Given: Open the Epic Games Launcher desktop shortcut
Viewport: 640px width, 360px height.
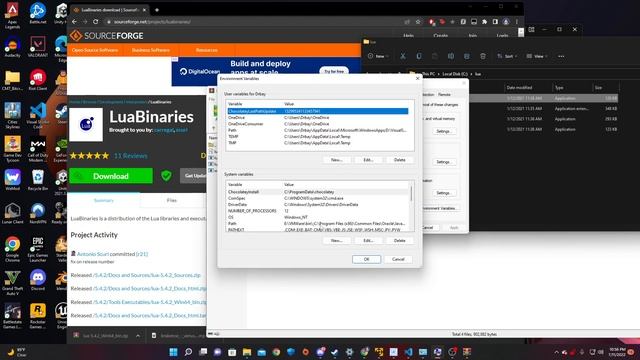Looking at the screenshot, I should click(38, 249).
